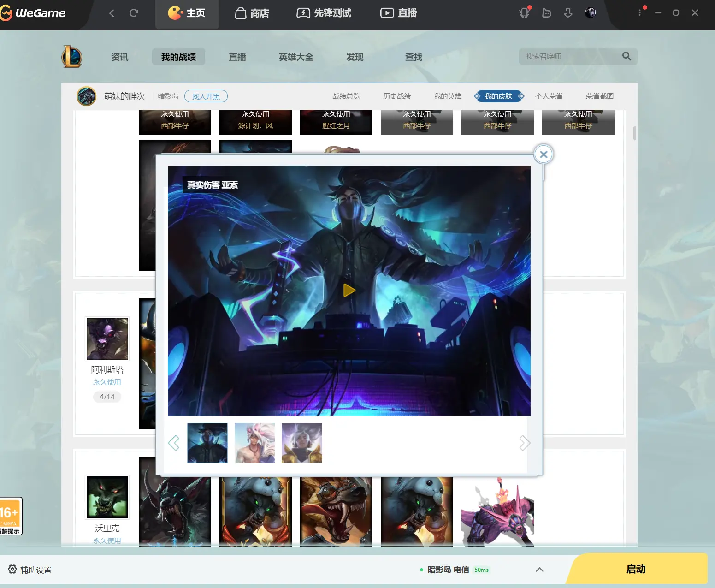Image resolution: width=715 pixels, height=588 pixels.
Task: Click the 萌妹的胖次 summoner name
Action: [124, 96]
